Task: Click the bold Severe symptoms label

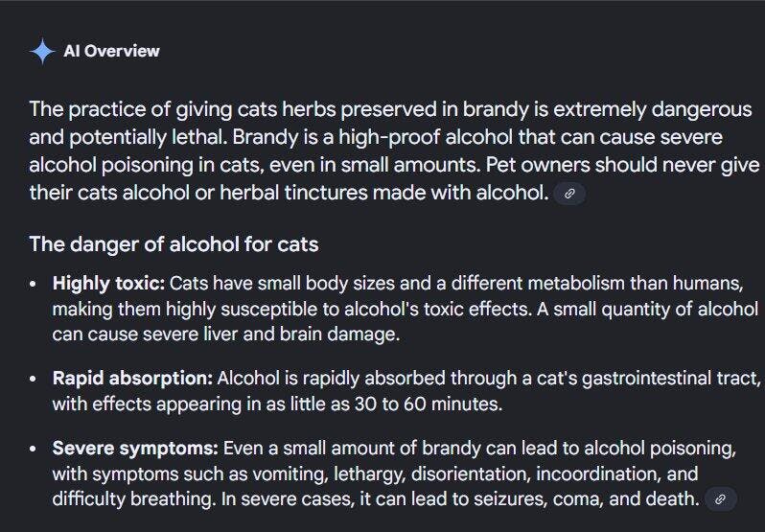Action: (135, 448)
